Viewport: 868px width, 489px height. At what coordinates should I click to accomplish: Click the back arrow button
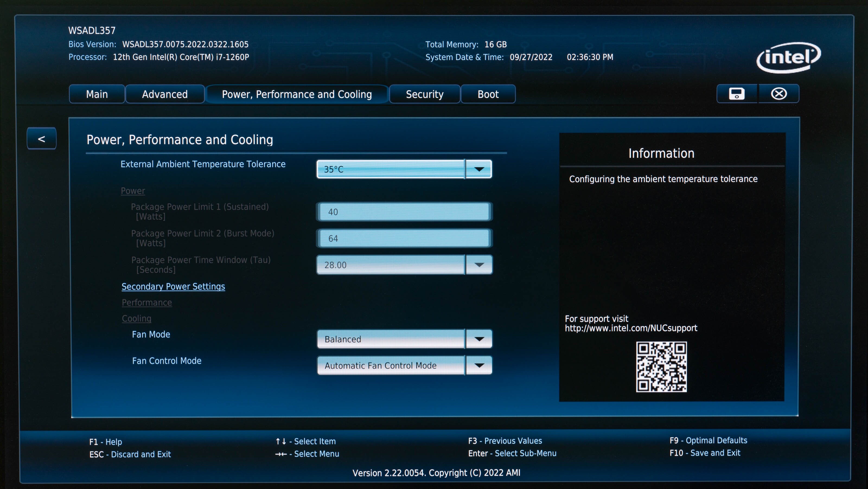[42, 139]
